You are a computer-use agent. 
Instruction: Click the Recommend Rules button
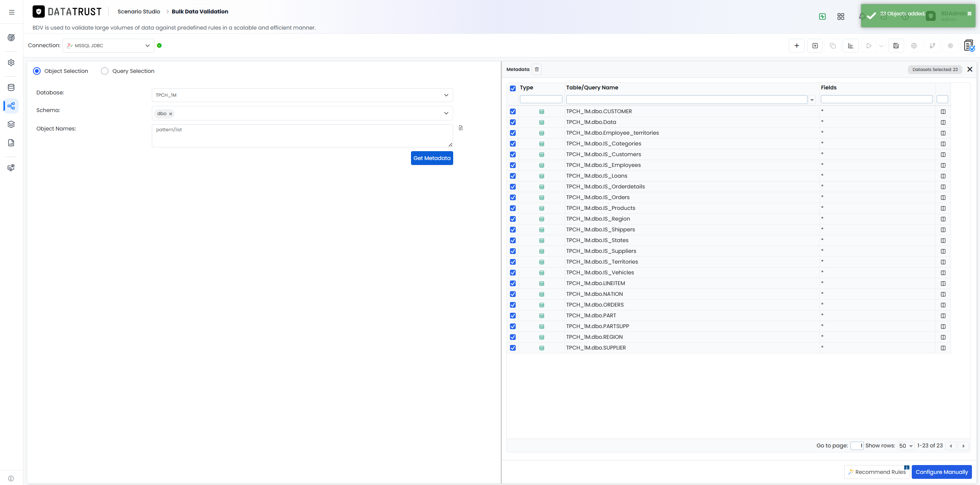877,472
